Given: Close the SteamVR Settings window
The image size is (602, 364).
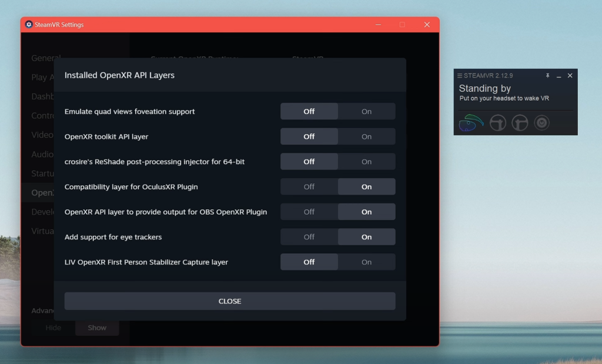Looking at the screenshot, I should pos(427,25).
